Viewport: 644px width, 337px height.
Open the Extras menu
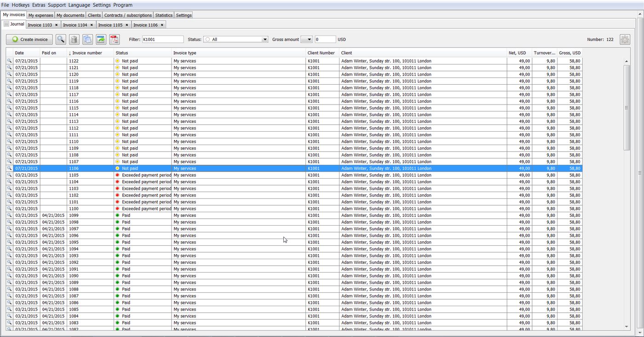pos(39,5)
